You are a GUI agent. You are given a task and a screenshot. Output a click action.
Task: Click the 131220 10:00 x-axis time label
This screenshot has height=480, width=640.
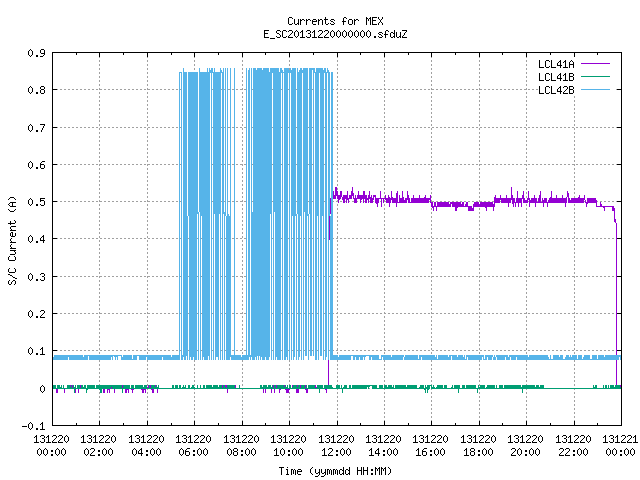(x=288, y=446)
